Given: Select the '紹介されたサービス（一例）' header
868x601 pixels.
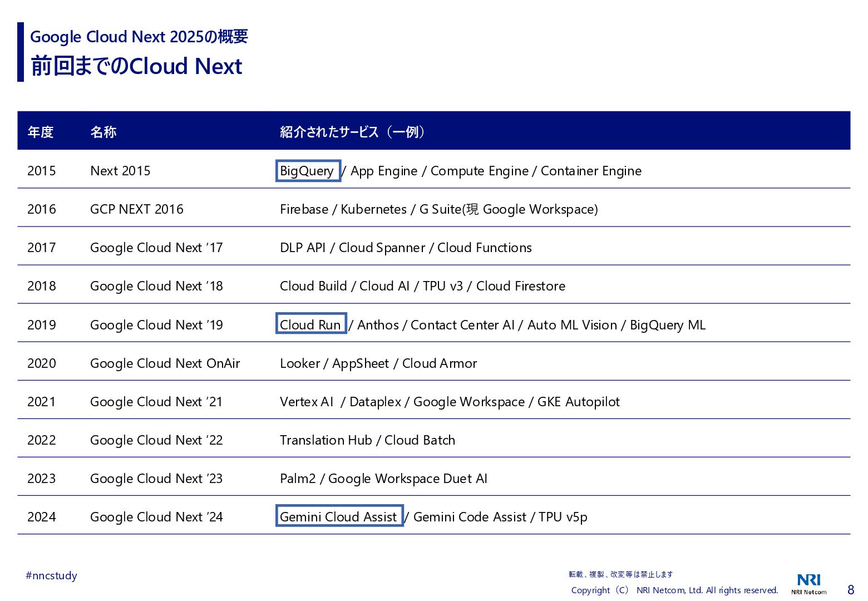Looking at the screenshot, I should [x=352, y=132].
